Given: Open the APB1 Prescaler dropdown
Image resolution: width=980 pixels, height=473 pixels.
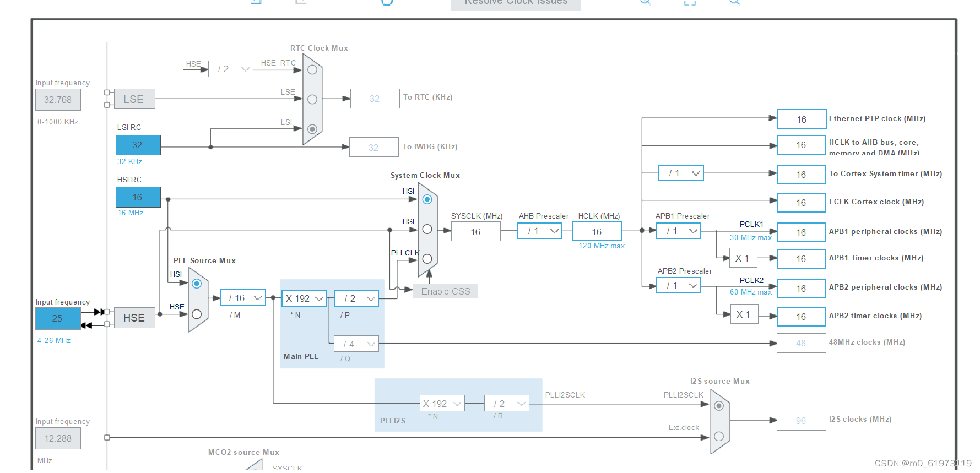Looking at the screenshot, I should coord(679,231).
